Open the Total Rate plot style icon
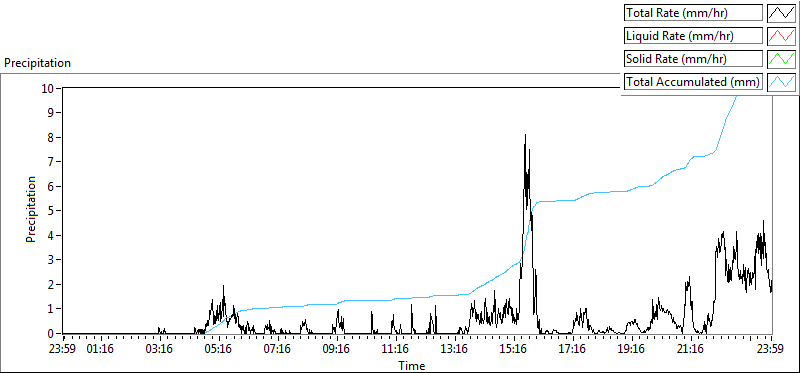This screenshot has width=800, height=373. pos(782,13)
